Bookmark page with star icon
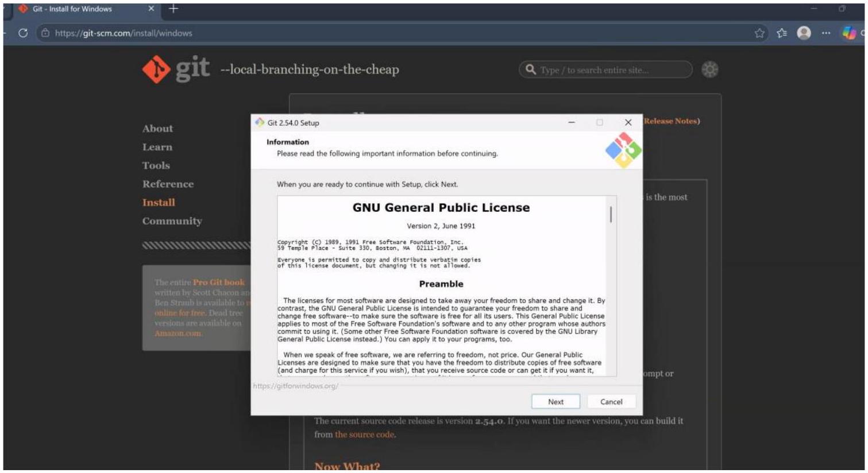Screen dimensions: 868x473 [x=759, y=33]
